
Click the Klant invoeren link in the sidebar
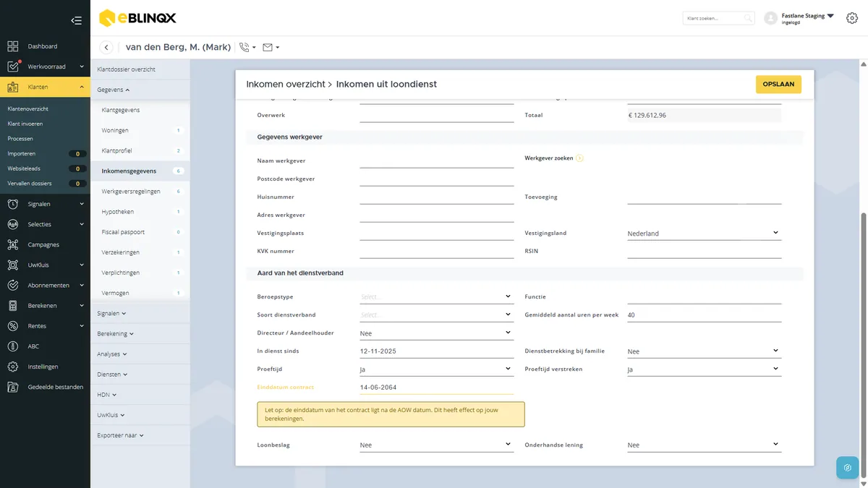(25, 124)
